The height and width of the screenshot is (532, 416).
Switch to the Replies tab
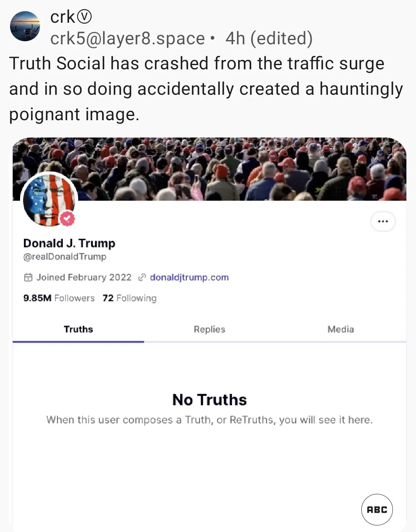tap(209, 329)
